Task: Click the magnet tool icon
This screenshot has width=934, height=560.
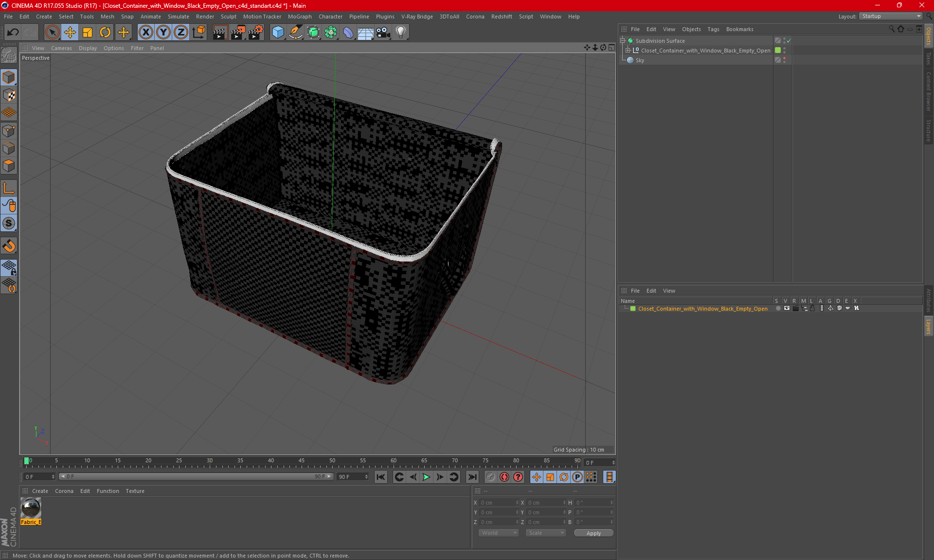Action: [x=9, y=246]
